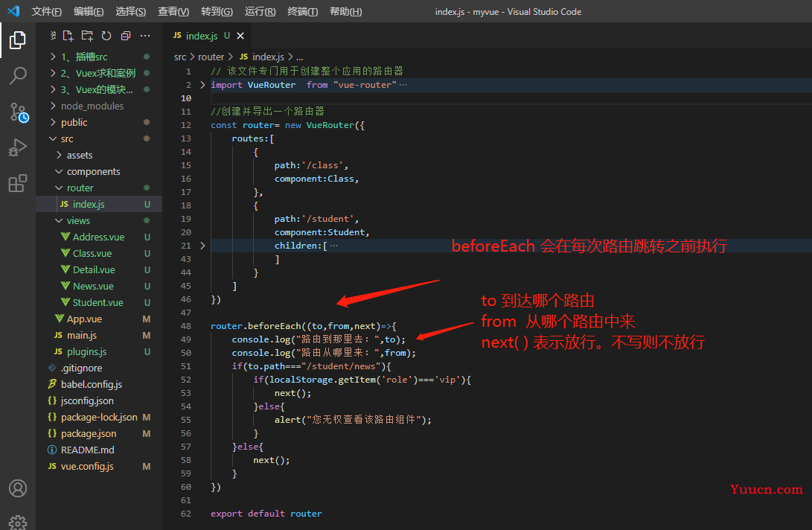Expand the 2、Vuex求和案例 folder
This screenshot has height=530, width=812.
99,73
